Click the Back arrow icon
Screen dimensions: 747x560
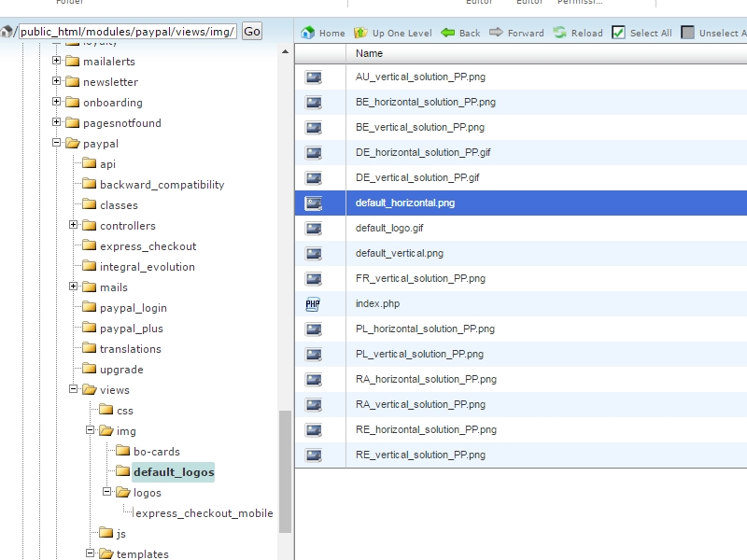(448, 33)
